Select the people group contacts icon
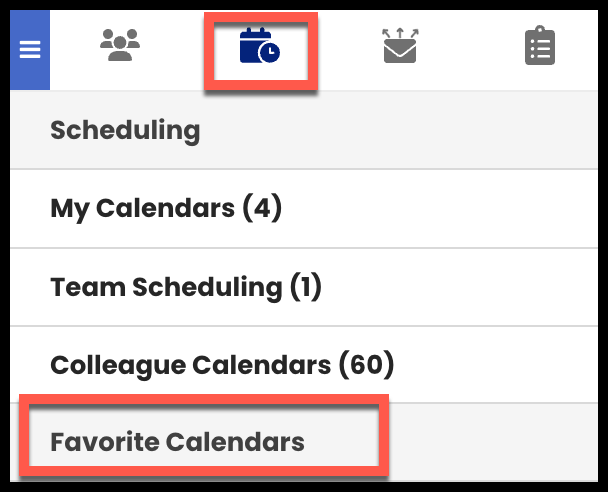 [x=120, y=45]
